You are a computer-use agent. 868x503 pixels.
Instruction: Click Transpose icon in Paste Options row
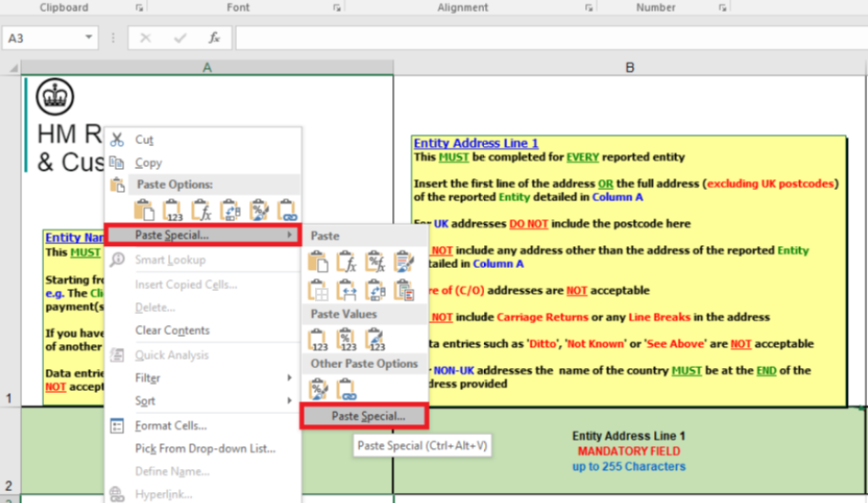pyautogui.click(x=231, y=210)
